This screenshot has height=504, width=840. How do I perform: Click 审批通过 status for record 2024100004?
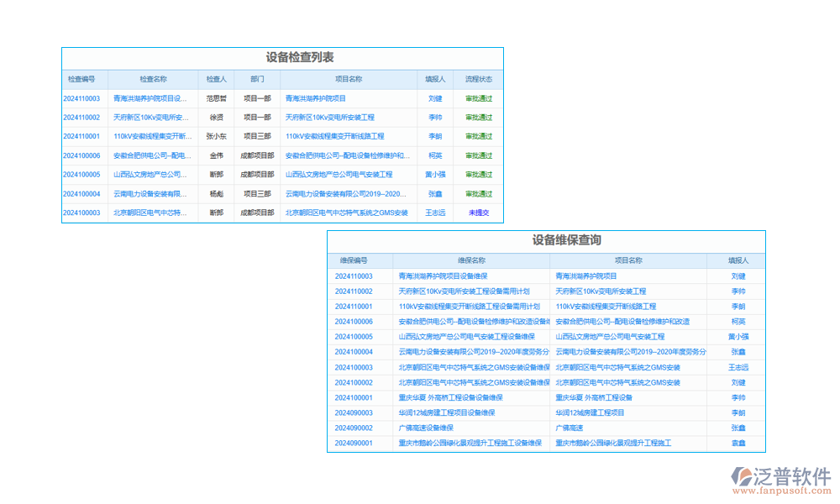coord(480,194)
